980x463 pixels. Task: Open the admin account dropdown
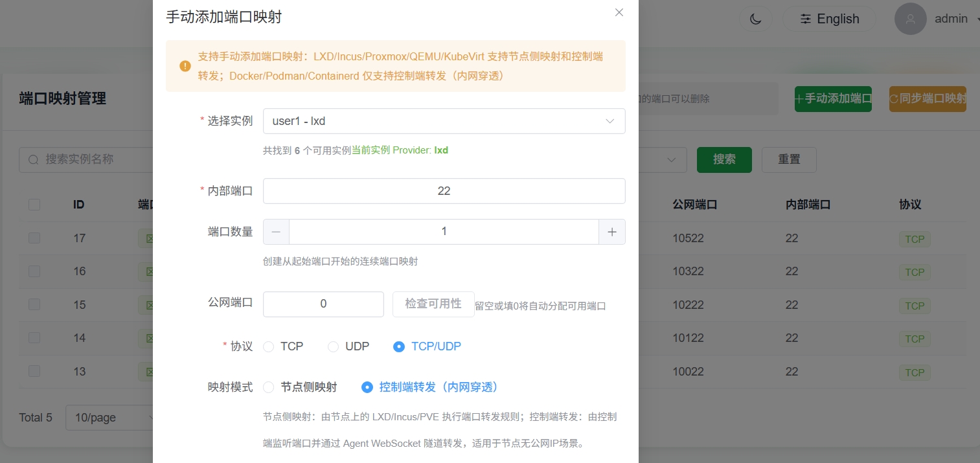(x=955, y=19)
